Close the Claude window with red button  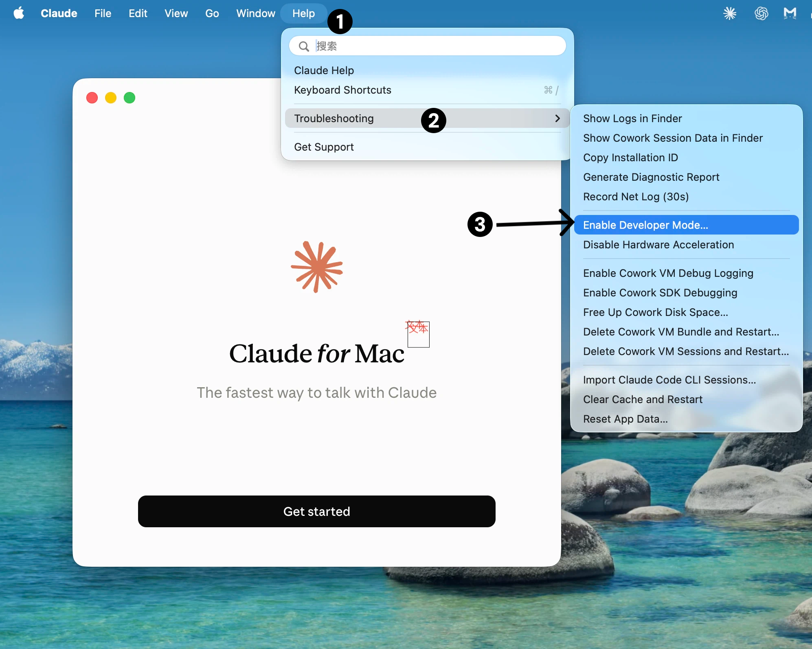[92, 98]
